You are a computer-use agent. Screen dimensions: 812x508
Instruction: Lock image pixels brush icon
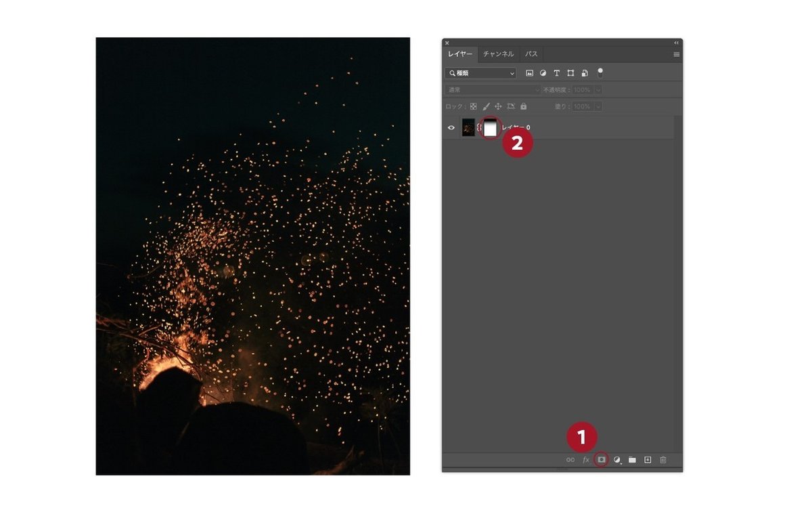tap(485, 107)
